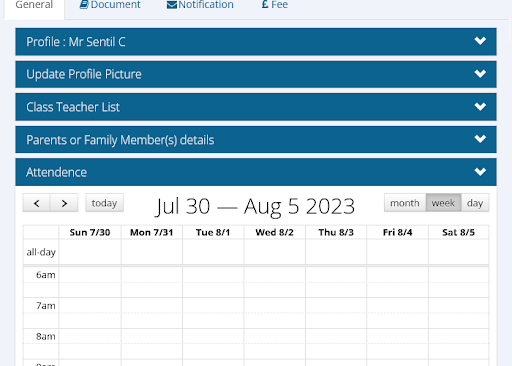Click the Notification envelope icon
Screen dimensions: 512x366
[x=172, y=5]
